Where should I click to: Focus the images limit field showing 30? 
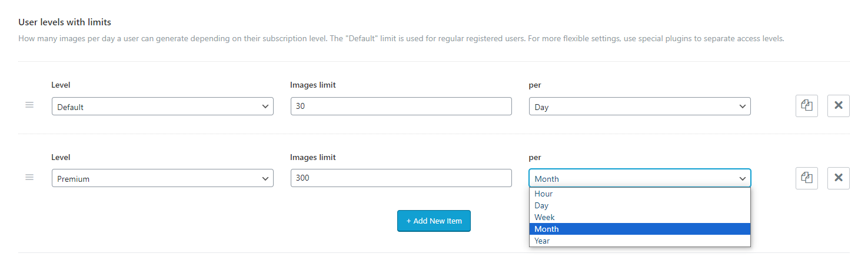pos(401,107)
